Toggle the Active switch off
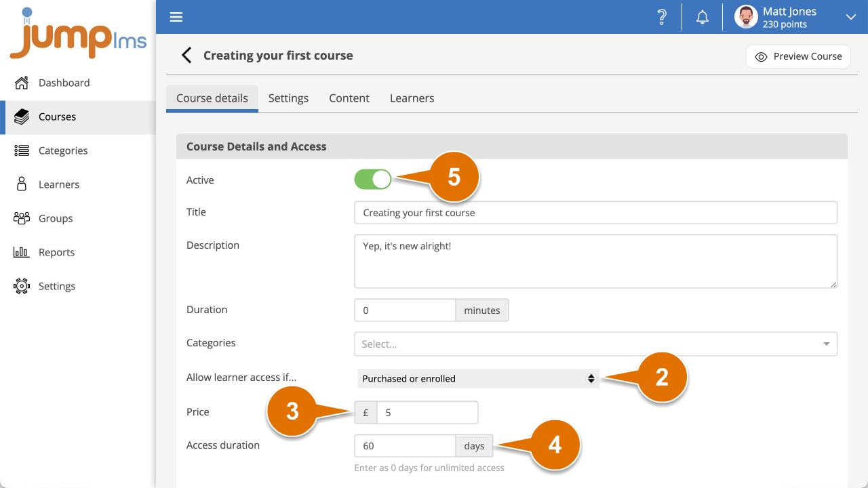 372,179
